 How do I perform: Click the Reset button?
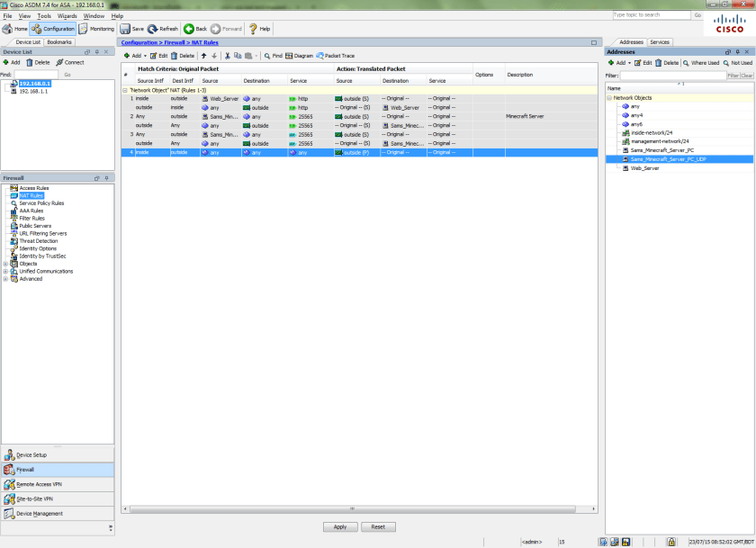(x=378, y=526)
